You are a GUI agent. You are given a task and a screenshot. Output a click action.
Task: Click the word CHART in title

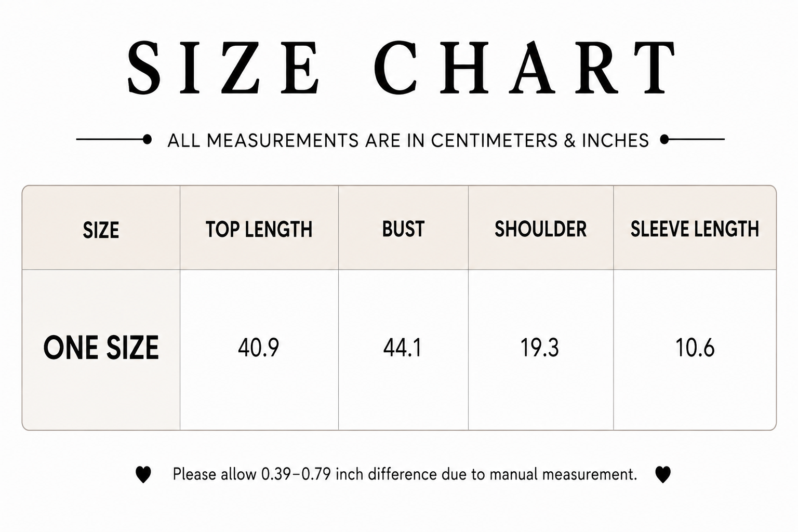point(526,68)
